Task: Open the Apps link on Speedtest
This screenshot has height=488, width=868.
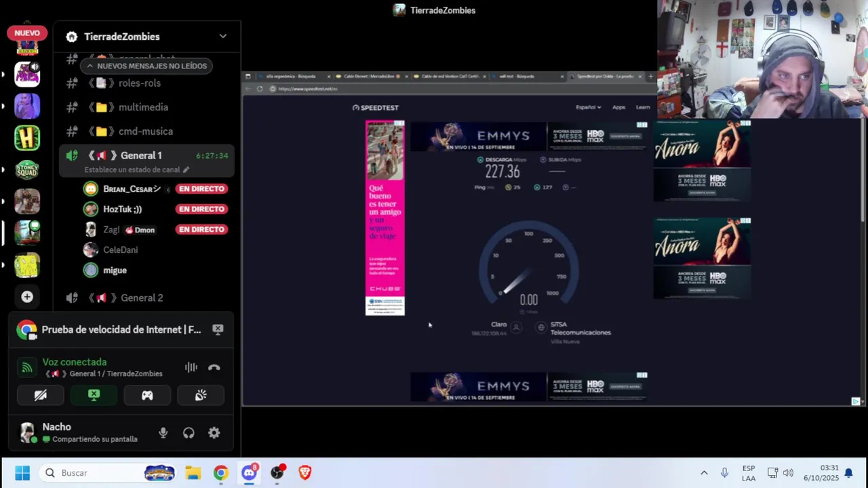Action: point(618,107)
